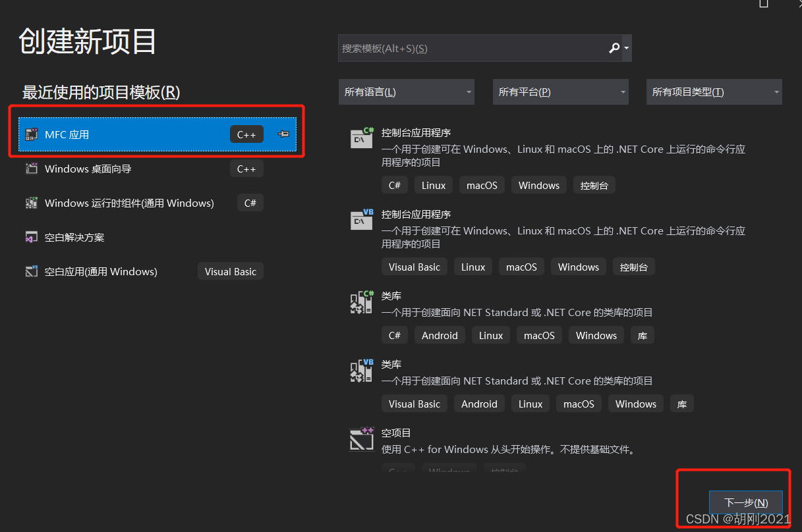This screenshot has width=802, height=532.
Task: Click the 空项目 template icon
Action: click(362, 438)
